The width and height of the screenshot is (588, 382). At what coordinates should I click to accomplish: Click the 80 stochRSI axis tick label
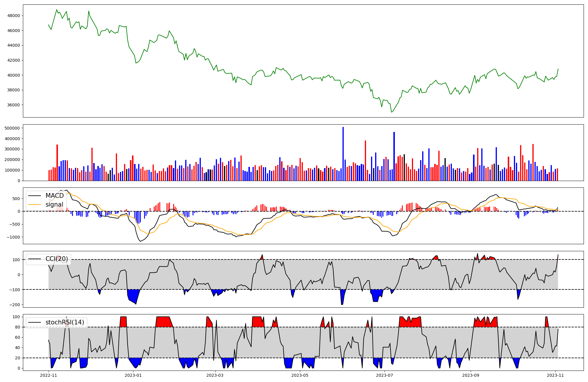[x=17, y=327]
